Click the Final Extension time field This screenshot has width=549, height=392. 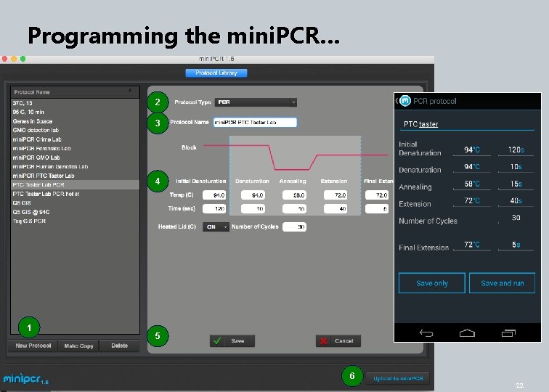(377, 209)
